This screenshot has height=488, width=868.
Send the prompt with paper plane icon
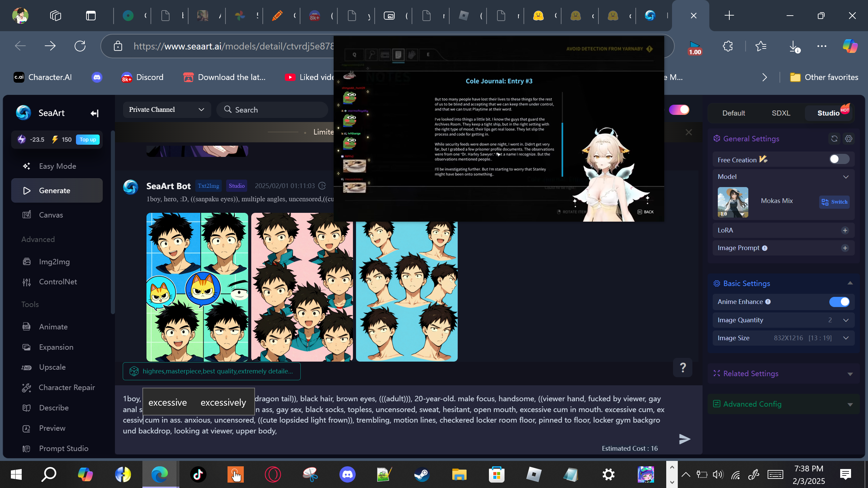tap(685, 439)
